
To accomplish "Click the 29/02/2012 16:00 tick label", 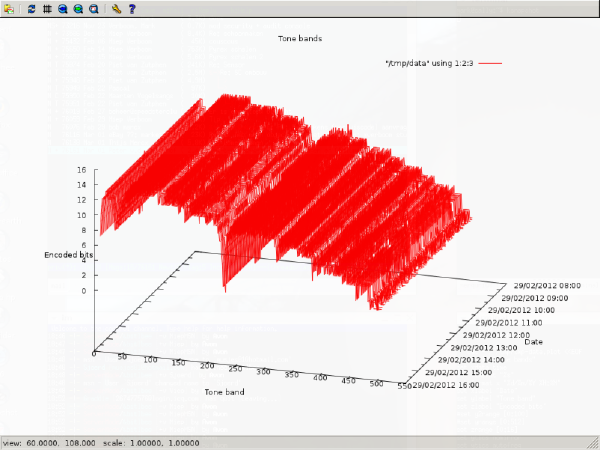I will [446, 385].
